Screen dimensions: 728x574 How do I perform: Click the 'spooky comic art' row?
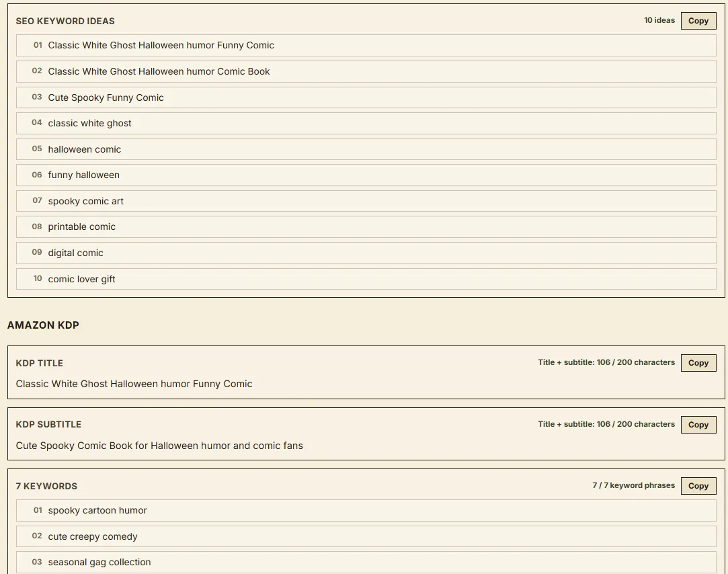(366, 201)
